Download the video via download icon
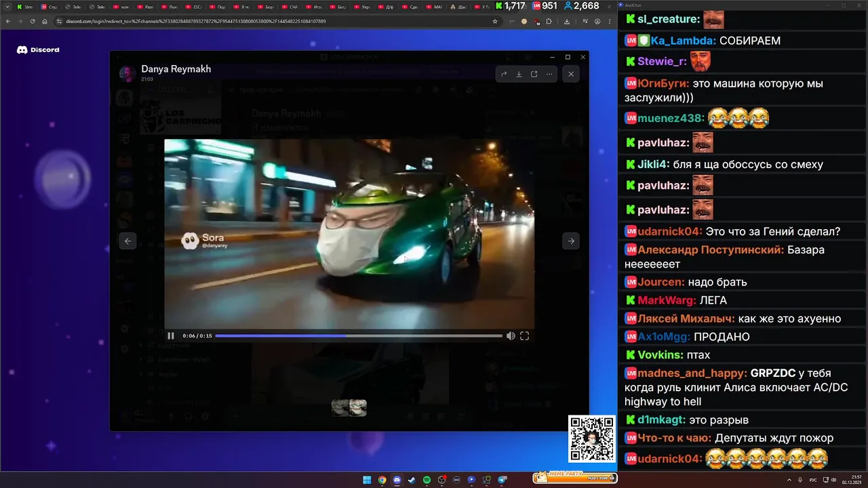The width and height of the screenshot is (868, 488). [x=519, y=74]
